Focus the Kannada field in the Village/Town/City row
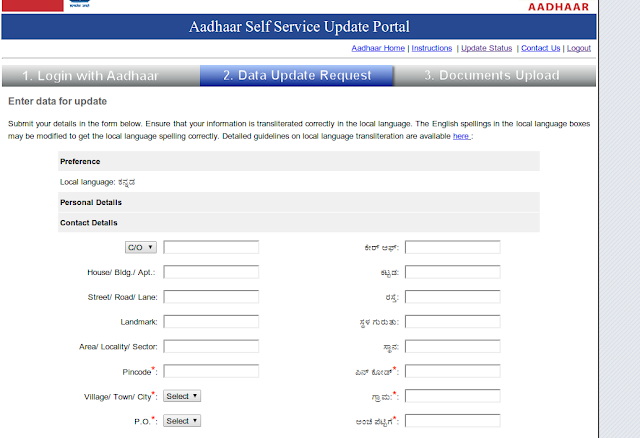Image resolution: width=640 pixels, height=438 pixels. pyautogui.click(x=453, y=396)
